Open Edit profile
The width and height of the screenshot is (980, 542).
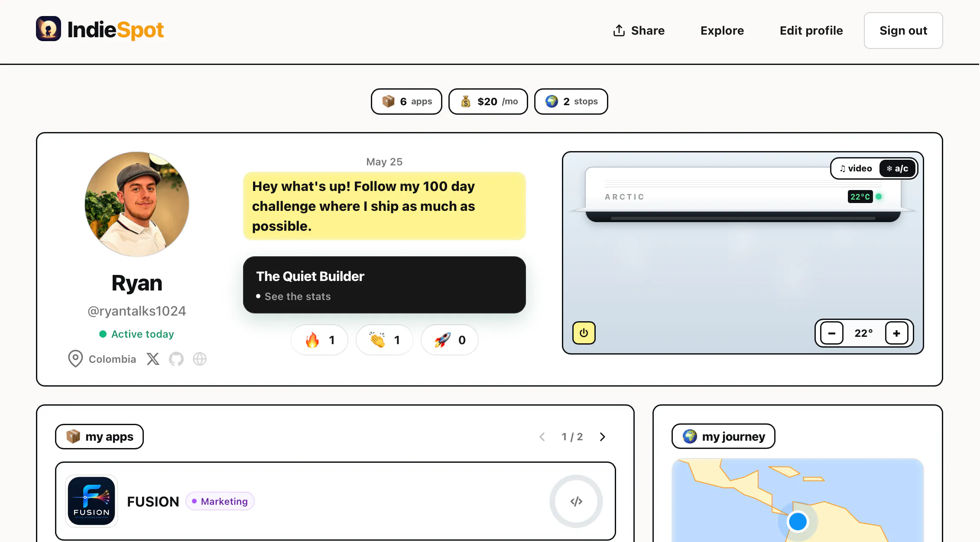pyautogui.click(x=811, y=30)
